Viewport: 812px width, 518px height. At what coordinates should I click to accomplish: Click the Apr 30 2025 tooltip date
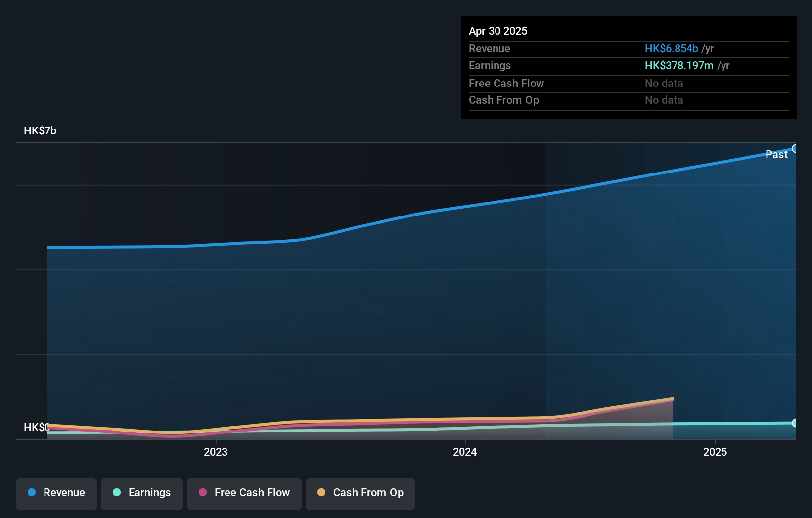click(498, 31)
